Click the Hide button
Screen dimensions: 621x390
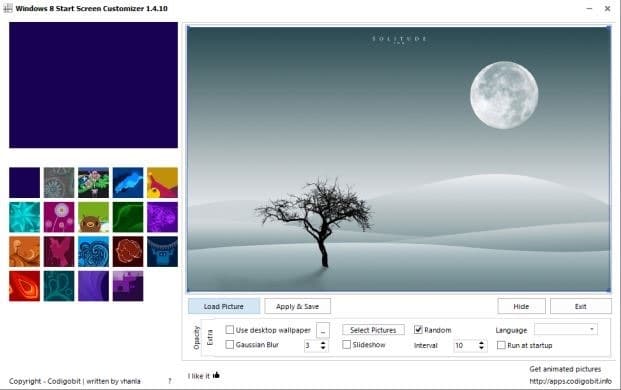click(x=521, y=306)
